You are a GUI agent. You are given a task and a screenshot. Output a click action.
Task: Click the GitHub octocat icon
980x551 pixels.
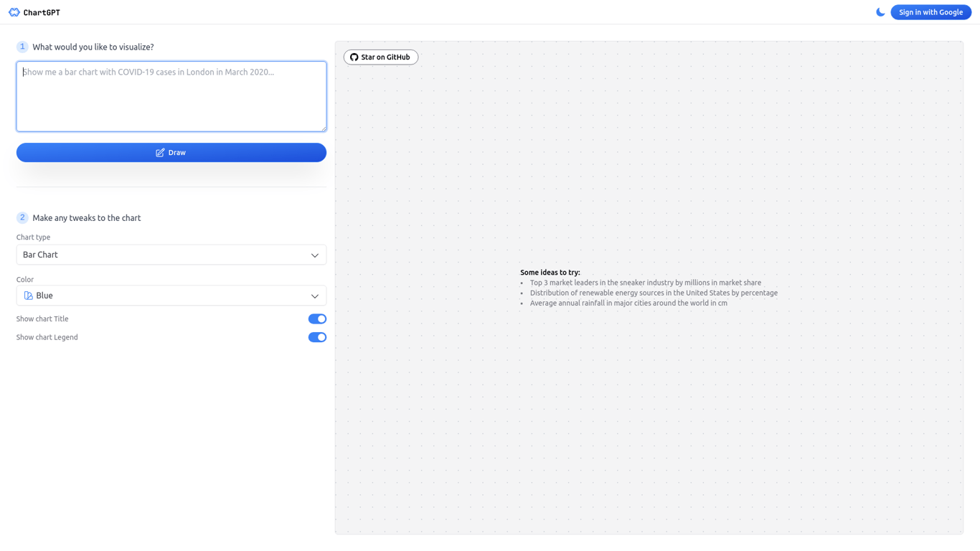click(x=353, y=57)
